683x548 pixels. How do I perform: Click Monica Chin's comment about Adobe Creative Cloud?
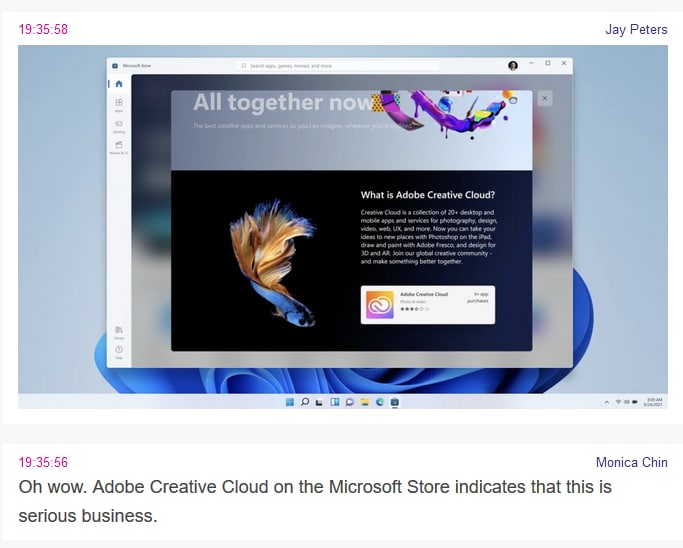pos(315,501)
